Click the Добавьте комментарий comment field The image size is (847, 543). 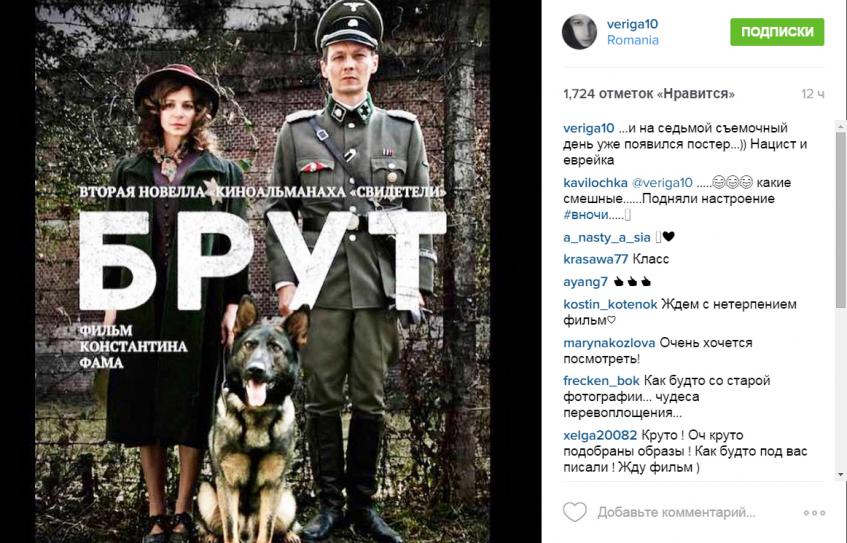676,512
